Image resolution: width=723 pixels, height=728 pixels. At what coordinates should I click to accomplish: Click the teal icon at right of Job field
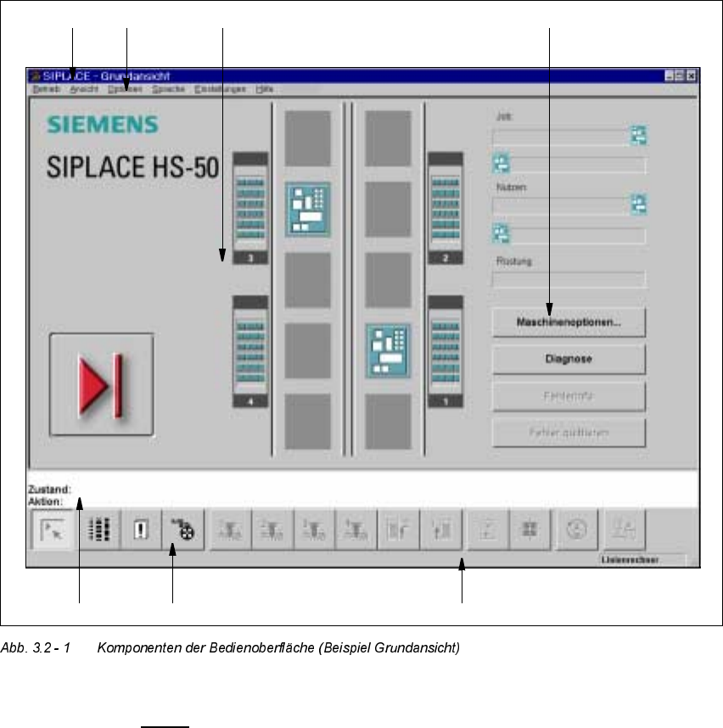point(639,136)
